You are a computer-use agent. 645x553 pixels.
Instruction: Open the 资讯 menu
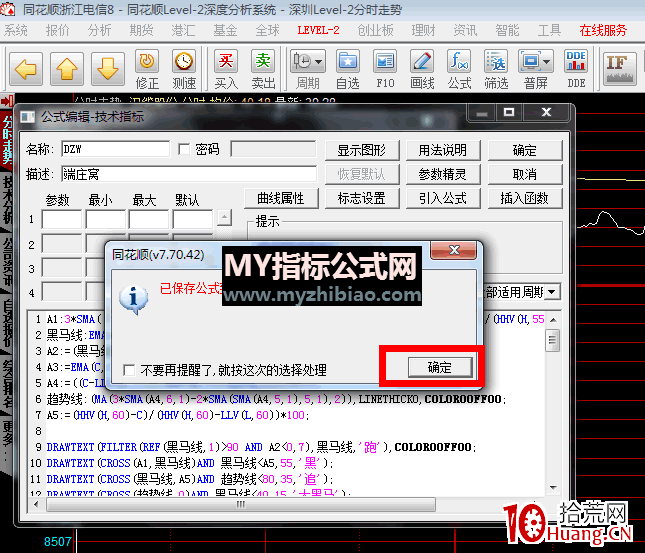coord(465,30)
